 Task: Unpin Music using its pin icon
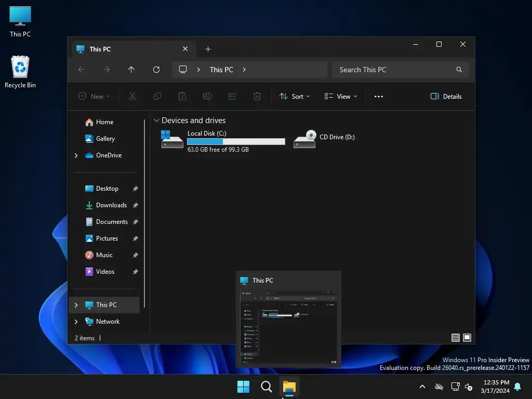[136, 255]
